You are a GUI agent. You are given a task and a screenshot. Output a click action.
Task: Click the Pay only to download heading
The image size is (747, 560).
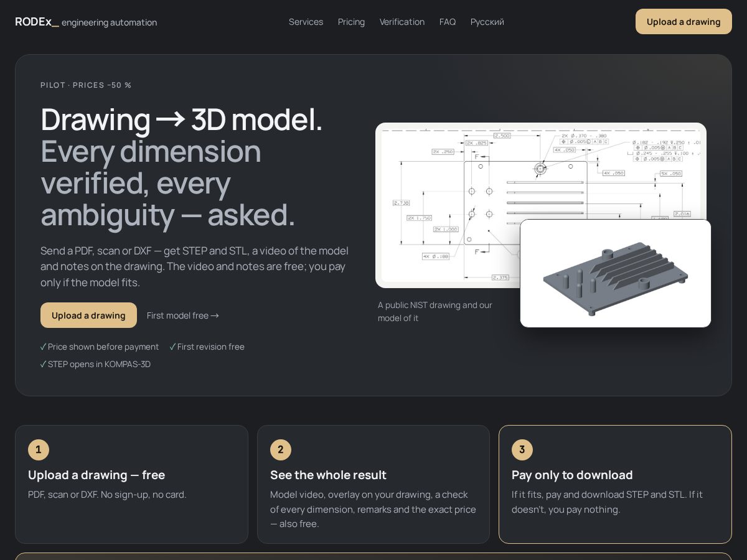point(572,475)
